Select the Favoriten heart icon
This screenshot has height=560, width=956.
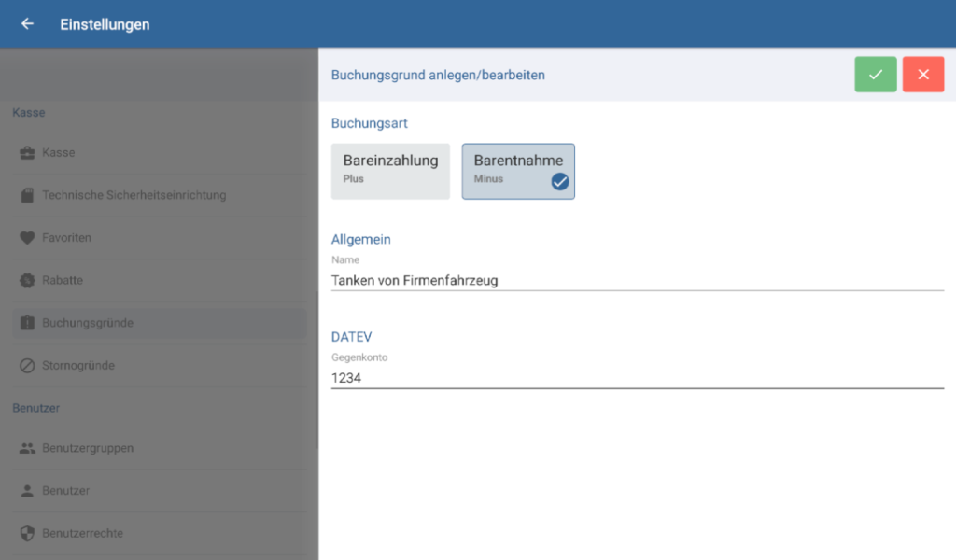(25, 237)
